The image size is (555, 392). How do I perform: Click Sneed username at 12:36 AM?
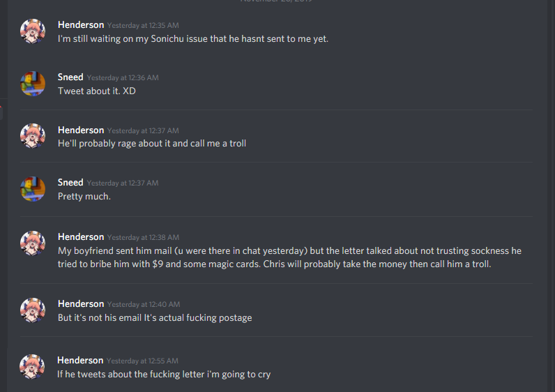point(70,77)
